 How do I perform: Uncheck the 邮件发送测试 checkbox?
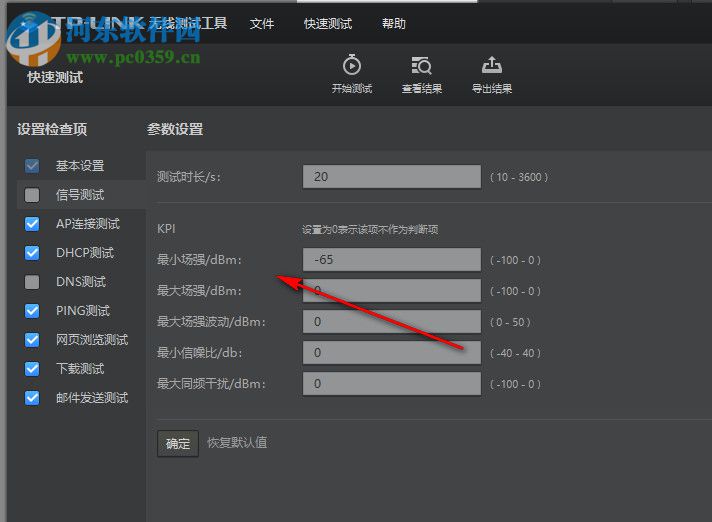(x=32, y=398)
